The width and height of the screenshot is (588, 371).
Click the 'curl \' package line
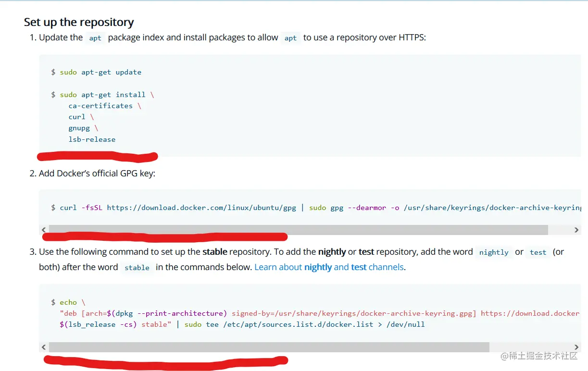(x=81, y=117)
